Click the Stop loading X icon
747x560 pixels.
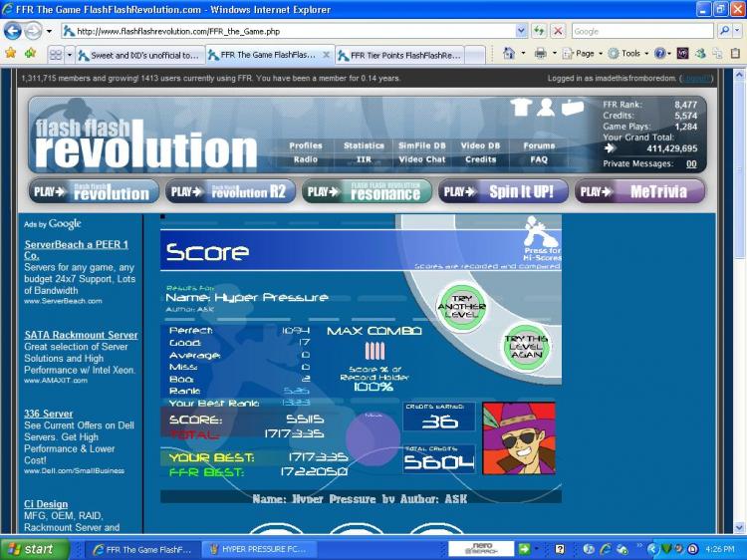pos(558,31)
